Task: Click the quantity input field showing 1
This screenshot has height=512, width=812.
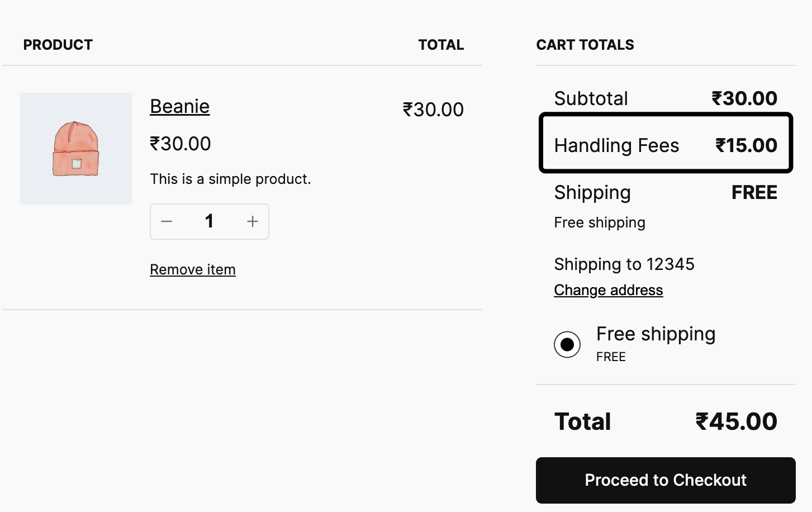Action: pos(210,221)
